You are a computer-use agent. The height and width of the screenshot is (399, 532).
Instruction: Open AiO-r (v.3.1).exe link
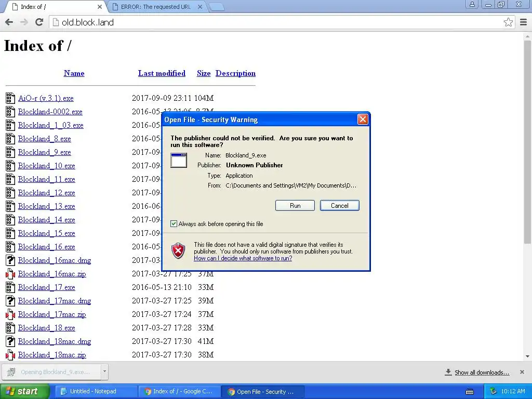46,98
